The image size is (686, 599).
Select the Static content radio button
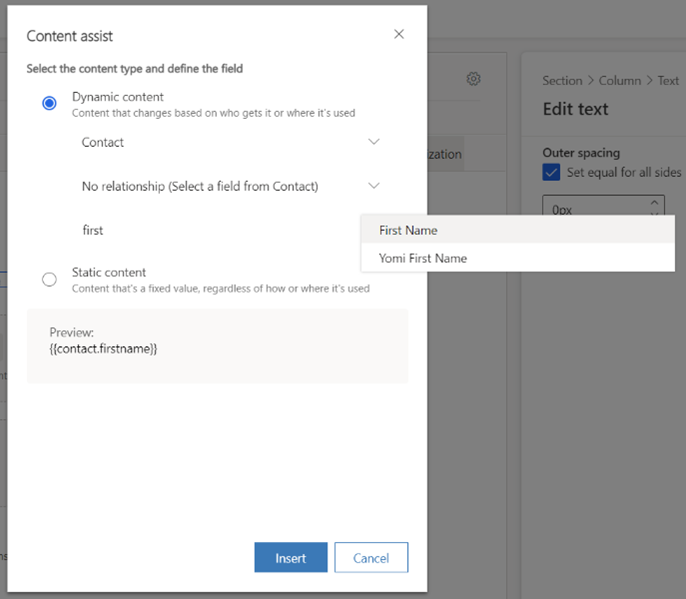click(x=49, y=279)
